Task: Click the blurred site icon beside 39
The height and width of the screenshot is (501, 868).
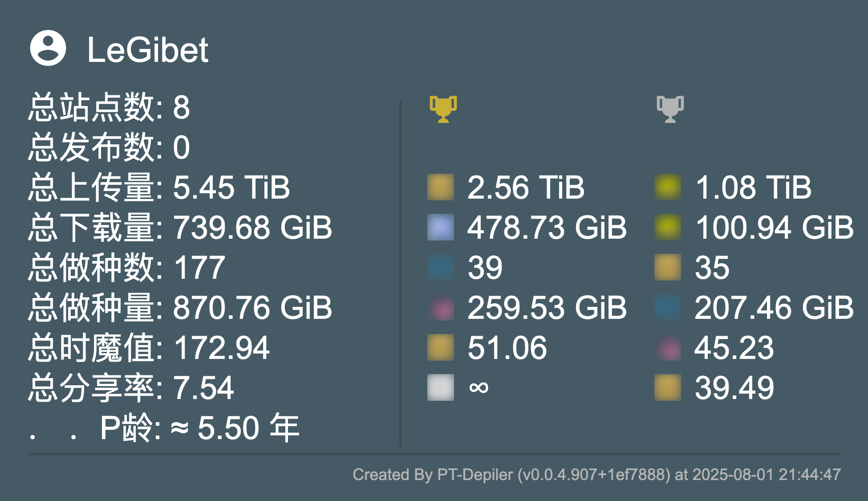Action: 441,267
